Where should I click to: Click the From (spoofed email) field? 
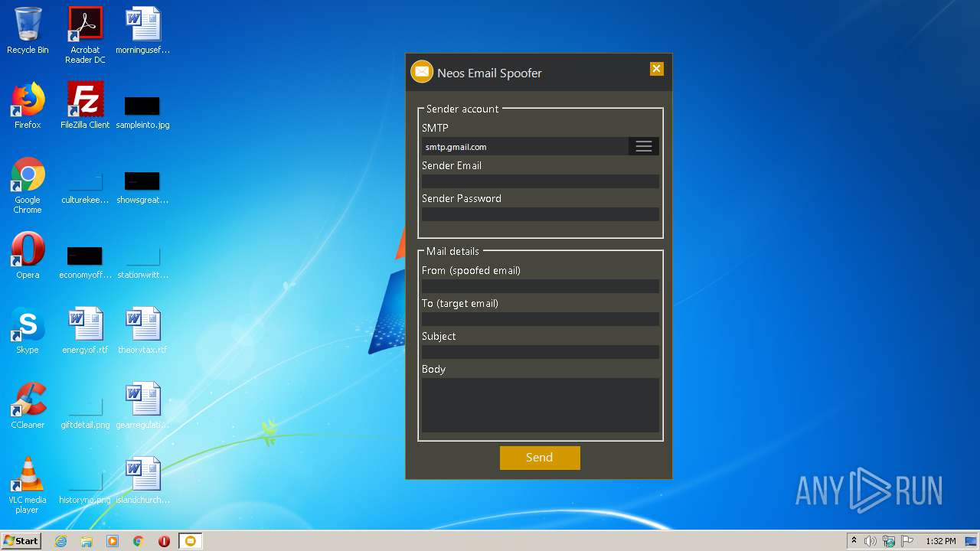(x=541, y=286)
